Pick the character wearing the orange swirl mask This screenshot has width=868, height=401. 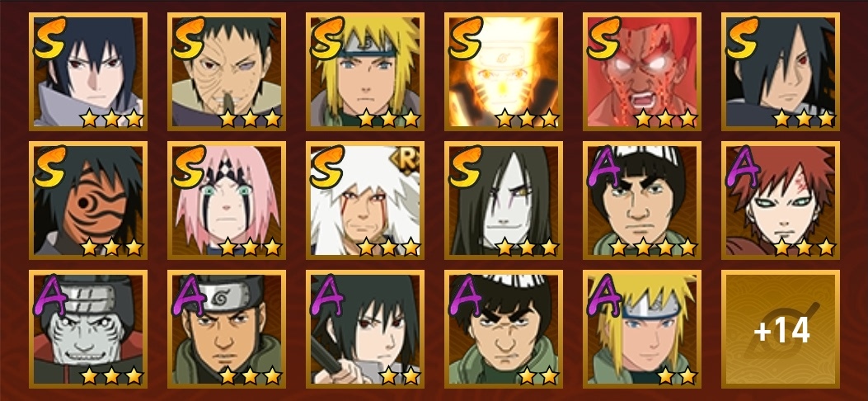[88, 200]
